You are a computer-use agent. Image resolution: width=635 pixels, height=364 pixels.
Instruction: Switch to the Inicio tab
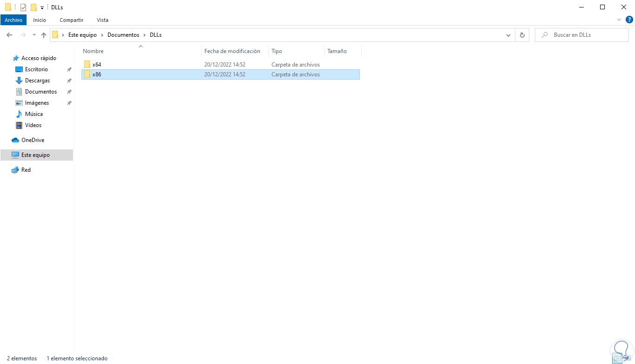click(40, 20)
